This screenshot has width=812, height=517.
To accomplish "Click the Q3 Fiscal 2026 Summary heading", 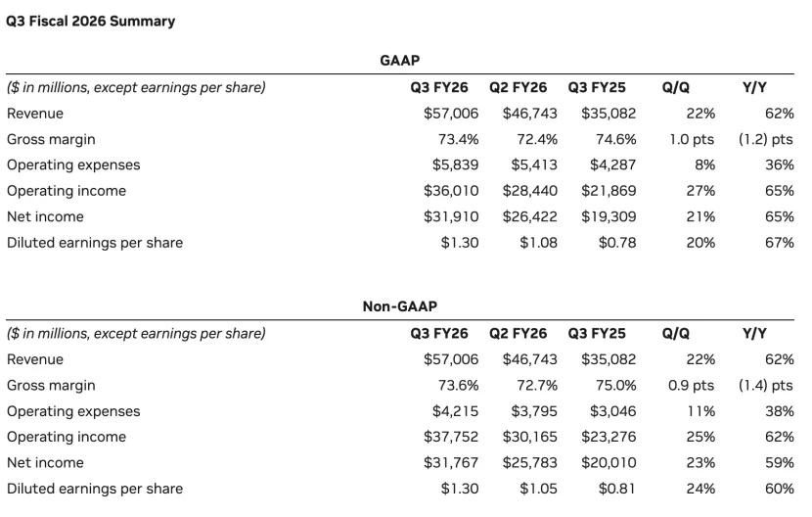I will tap(91, 21).
